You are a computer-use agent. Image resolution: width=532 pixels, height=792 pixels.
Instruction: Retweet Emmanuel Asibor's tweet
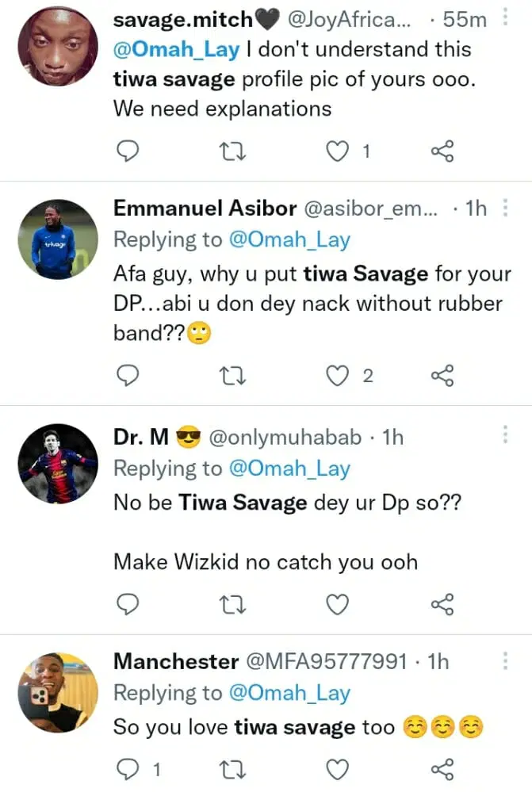click(233, 376)
